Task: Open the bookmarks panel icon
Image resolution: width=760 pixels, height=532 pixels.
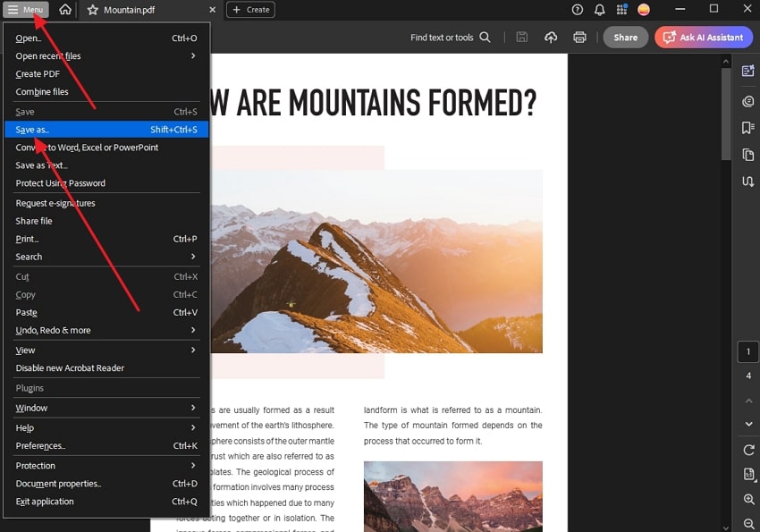Action: (x=747, y=128)
